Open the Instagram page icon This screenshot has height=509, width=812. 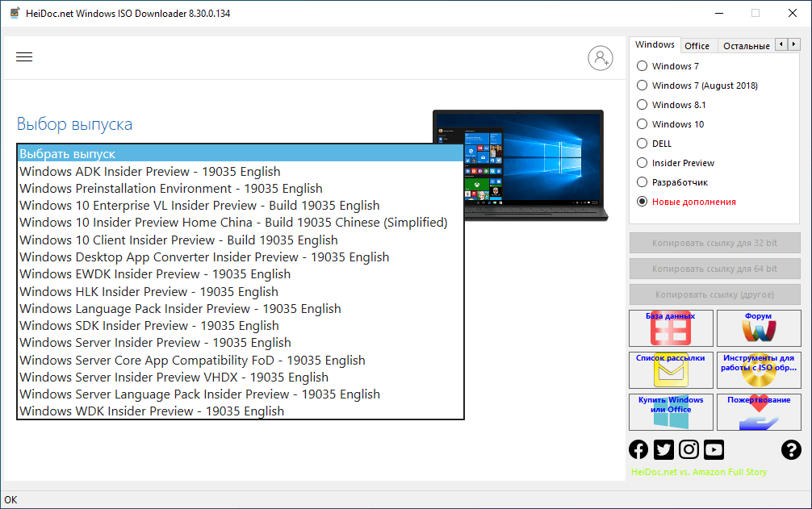(x=689, y=449)
